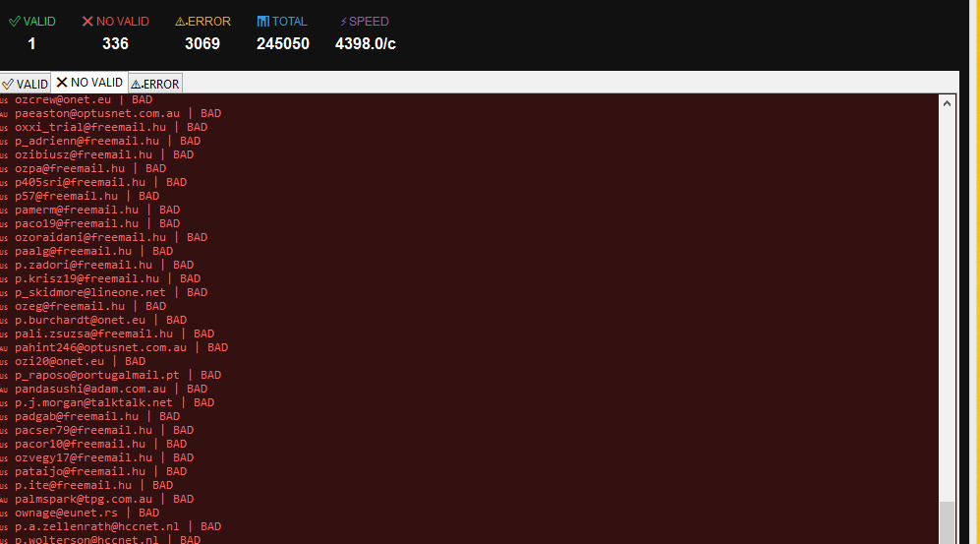Select the paeaston@optusnet.com.au BAD entry

[x=118, y=113]
